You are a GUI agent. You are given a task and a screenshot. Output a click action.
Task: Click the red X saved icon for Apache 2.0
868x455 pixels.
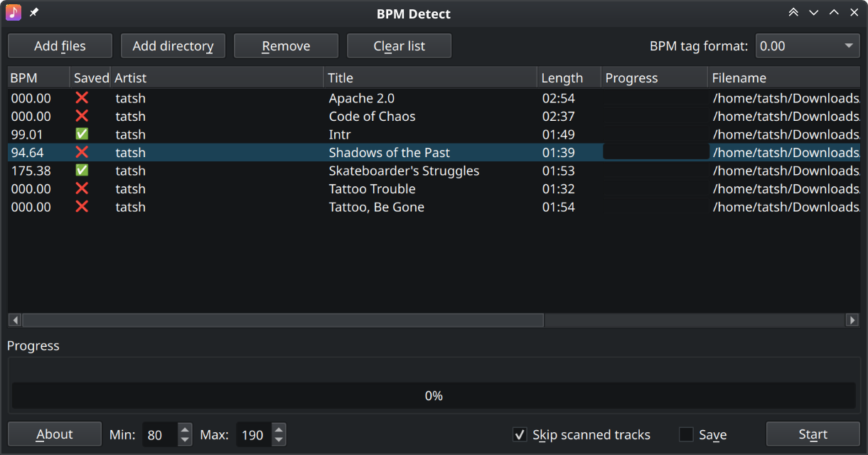click(82, 98)
